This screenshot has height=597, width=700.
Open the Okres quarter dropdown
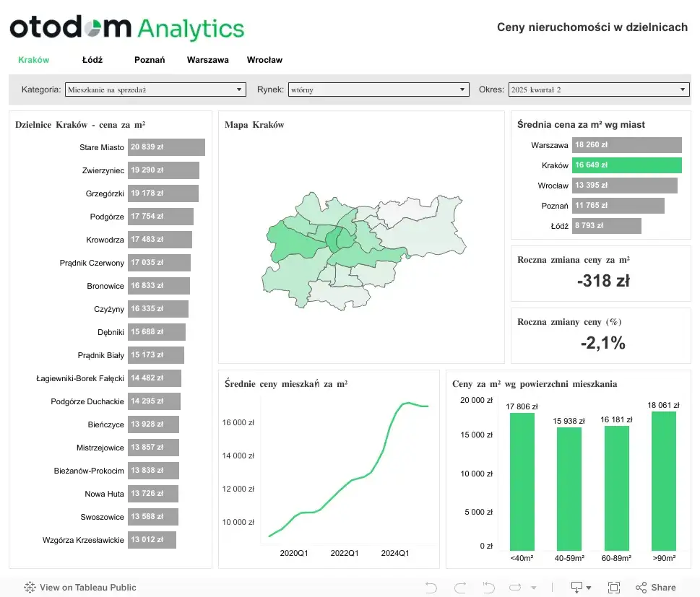click(x=599, y=90)
